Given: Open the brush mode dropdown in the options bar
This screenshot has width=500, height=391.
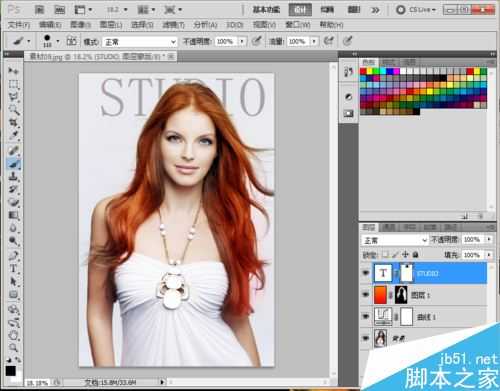Looking at the screenshot, I should (139, 42).
